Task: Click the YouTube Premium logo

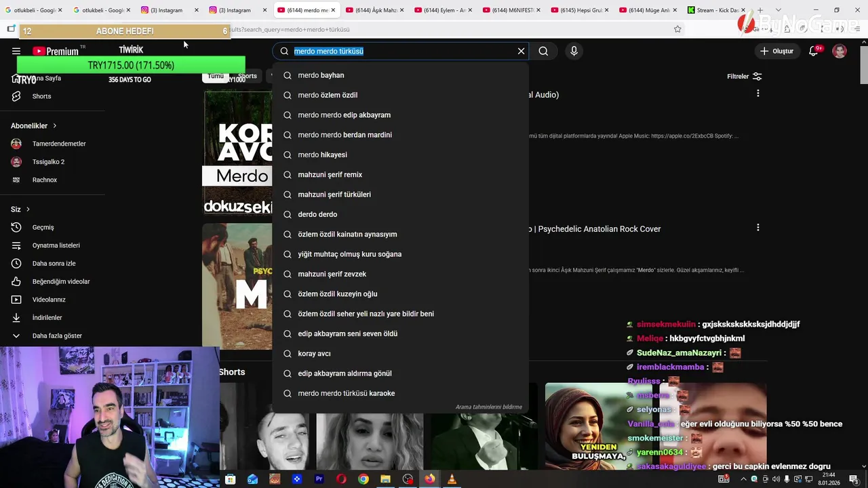Action: pyautogui.click(x=56, y=51)
